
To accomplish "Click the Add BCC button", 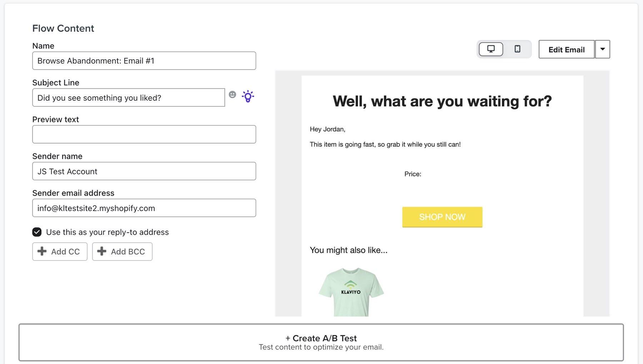I will (122, 252).
